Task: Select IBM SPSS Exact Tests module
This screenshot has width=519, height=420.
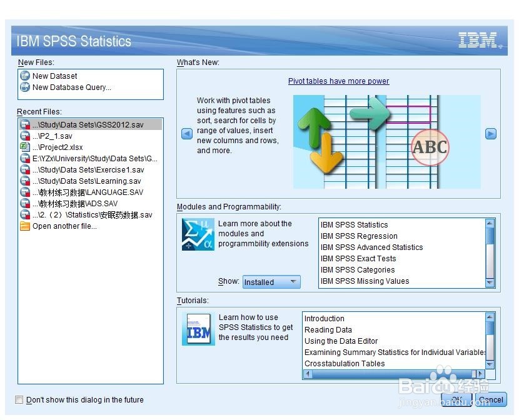Action: (x=403, y=259)
